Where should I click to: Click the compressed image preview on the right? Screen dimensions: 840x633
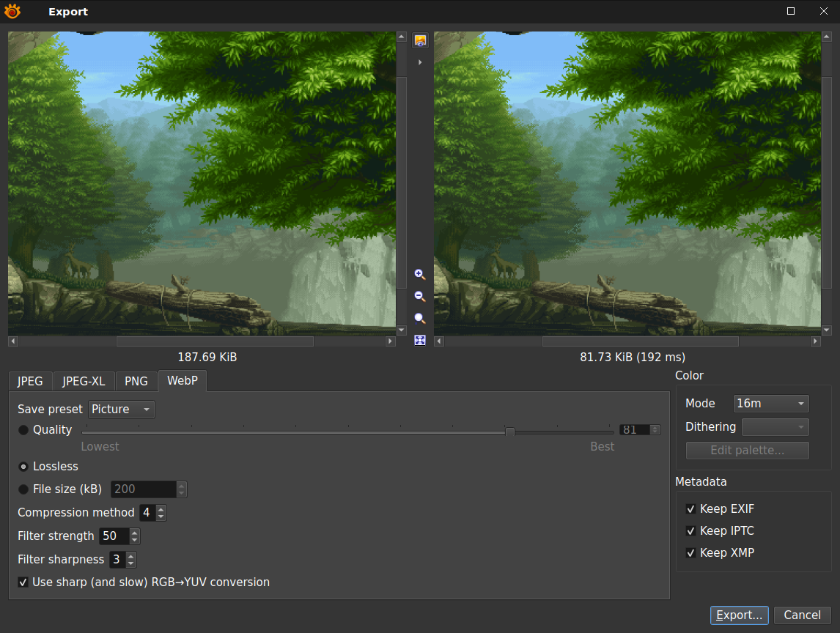[627, 184]
